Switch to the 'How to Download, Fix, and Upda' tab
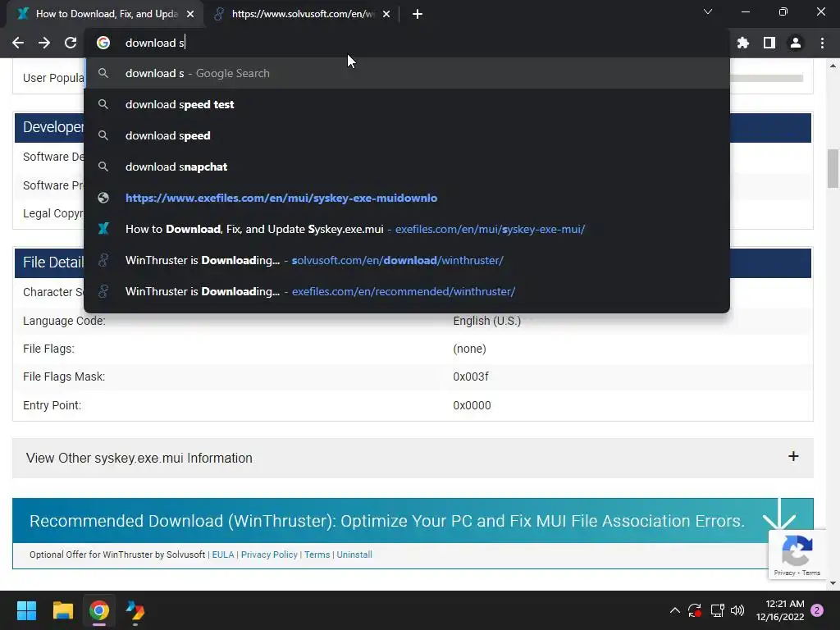The image size is (840, 630). tap(106, 14)
